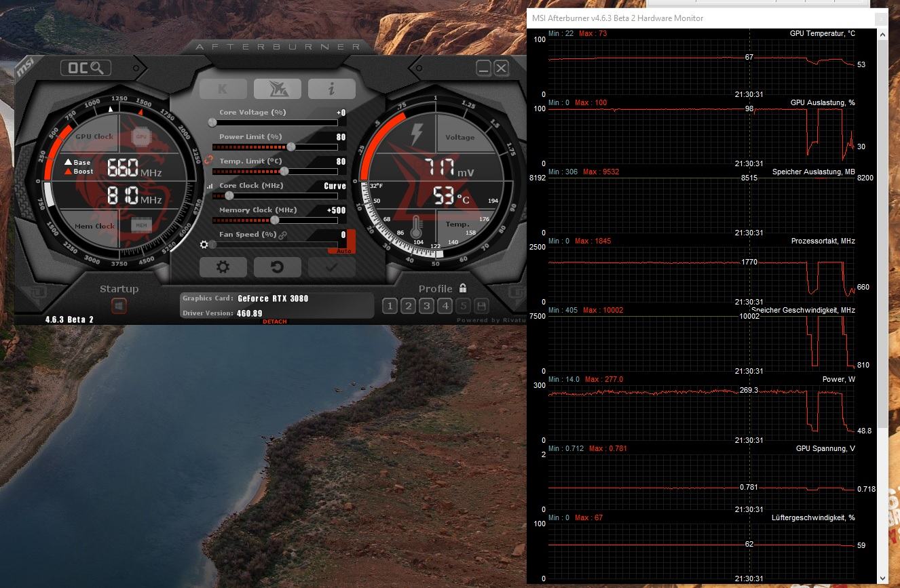This screenshot has width=900, height=588.
Task: Click the DETACH link
Action: click(x=275, y=321)
